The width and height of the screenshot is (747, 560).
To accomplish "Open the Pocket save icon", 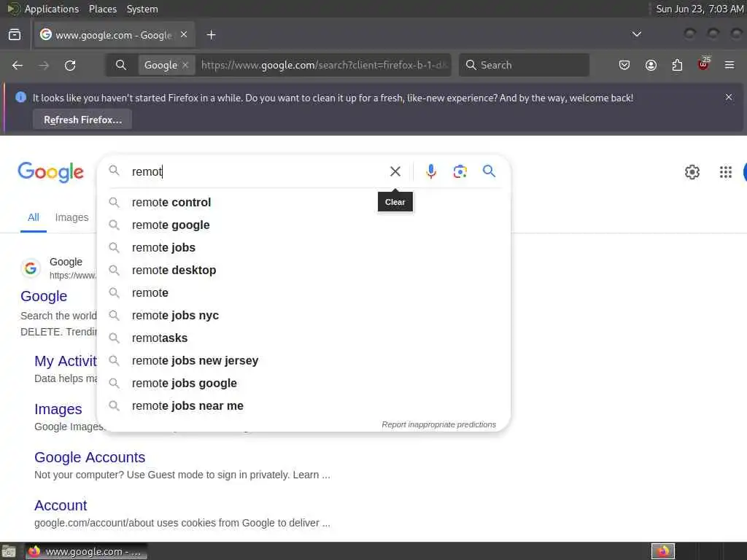I will coord(624,65).
